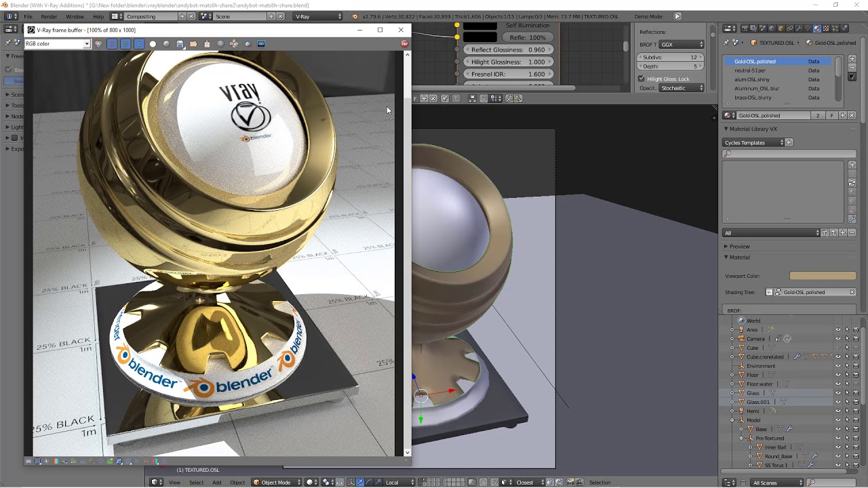The height and width of the screenshot is (488, 868).
Task: Click the F fake user button
Action: (832, 115)
